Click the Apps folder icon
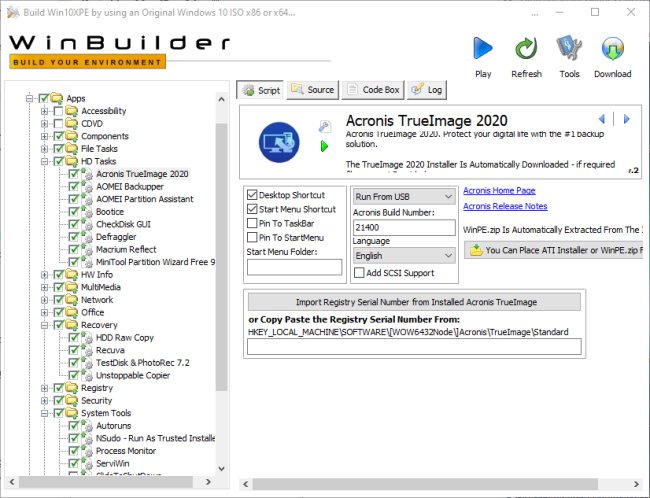 pos(57,99)
